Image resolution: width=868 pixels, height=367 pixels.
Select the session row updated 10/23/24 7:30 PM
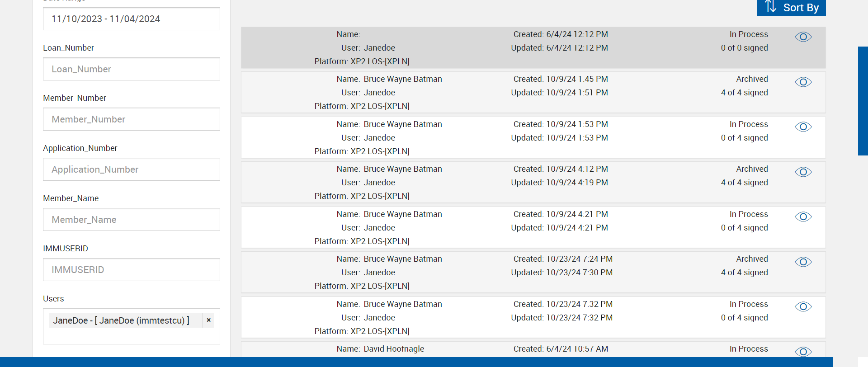coord(533,273)
